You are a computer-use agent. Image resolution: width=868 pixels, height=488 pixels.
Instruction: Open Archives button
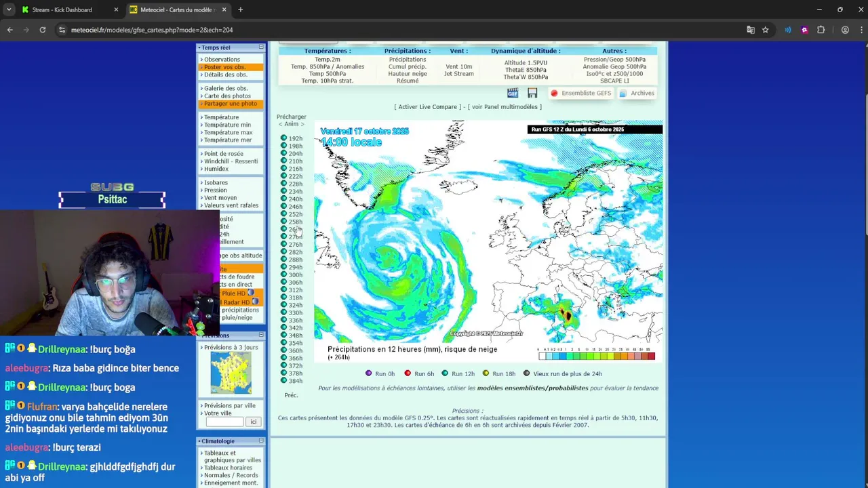(x=637, y=93)
